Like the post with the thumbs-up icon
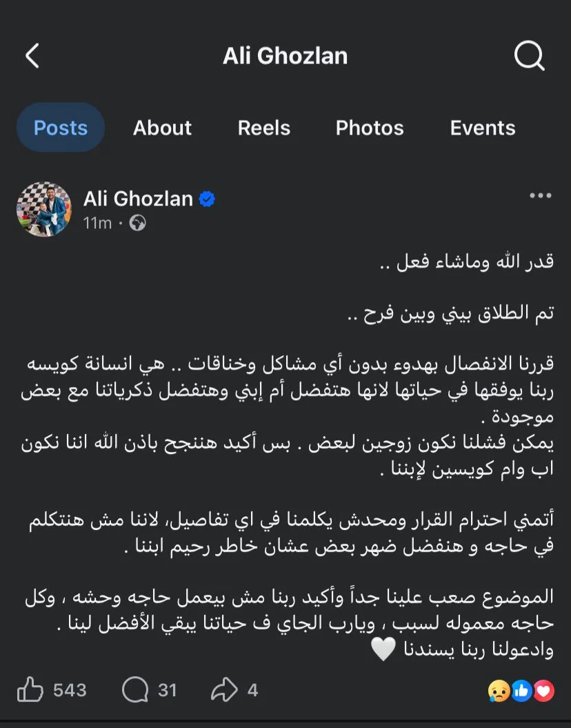571x728 pixels. tap(30, 689)
